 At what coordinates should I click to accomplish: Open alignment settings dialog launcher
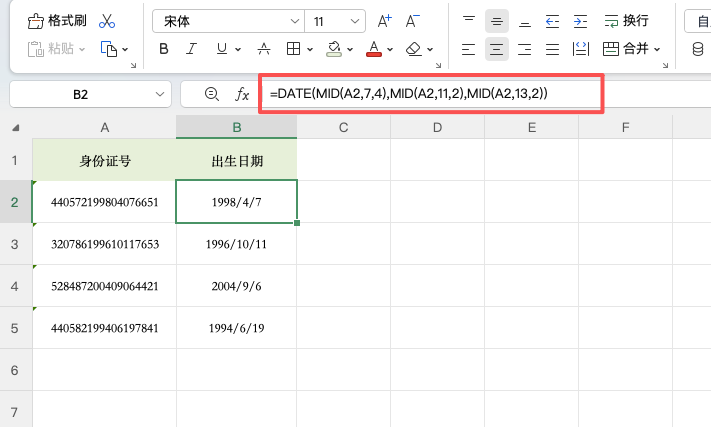tap(665, 66)
